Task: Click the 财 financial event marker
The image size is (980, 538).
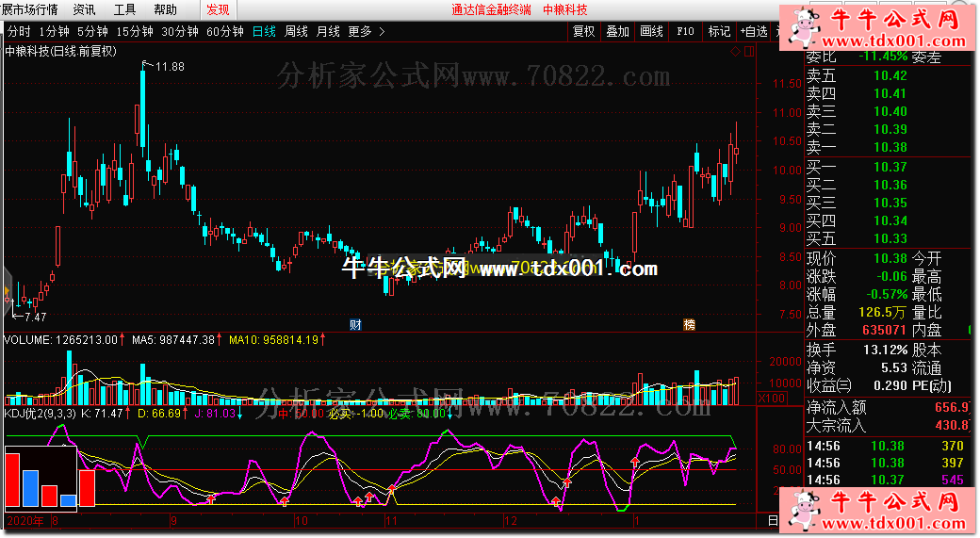Action: pos(355,324)
